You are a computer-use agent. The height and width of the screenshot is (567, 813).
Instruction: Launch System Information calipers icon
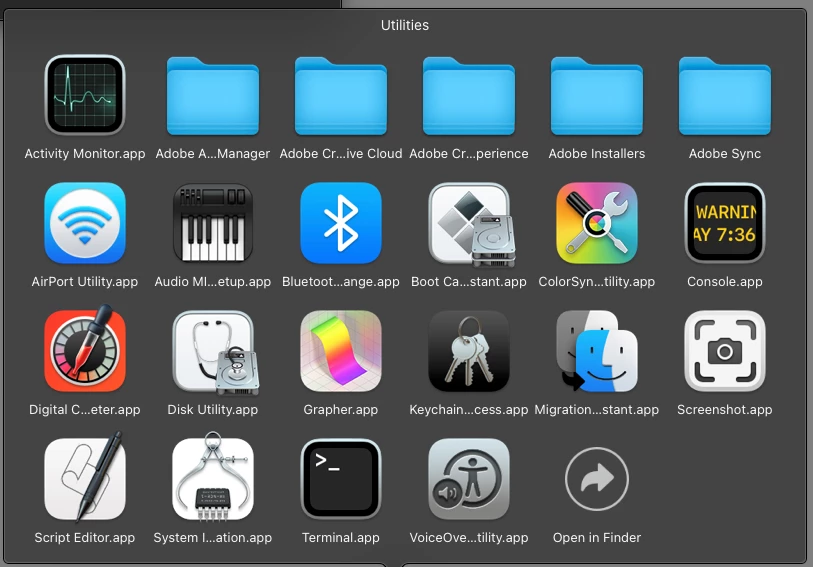point(213,477)
